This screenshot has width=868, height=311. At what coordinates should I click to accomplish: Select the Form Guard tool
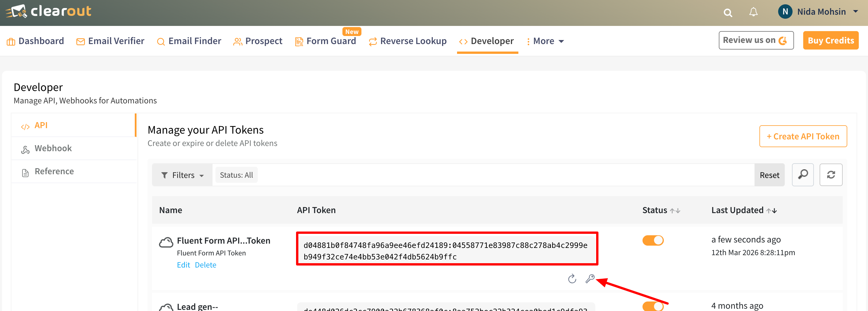331,41
